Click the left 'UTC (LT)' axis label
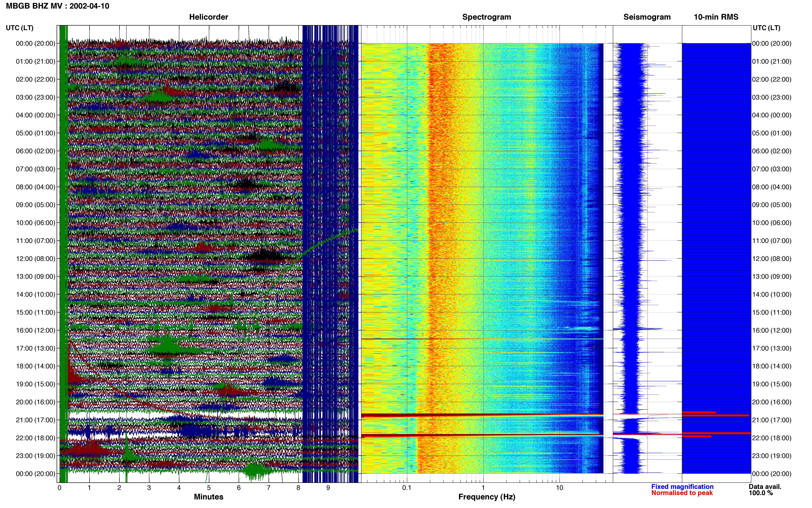Image resolution: width=812 pixels, height=508 pixels. coord(20,28)
